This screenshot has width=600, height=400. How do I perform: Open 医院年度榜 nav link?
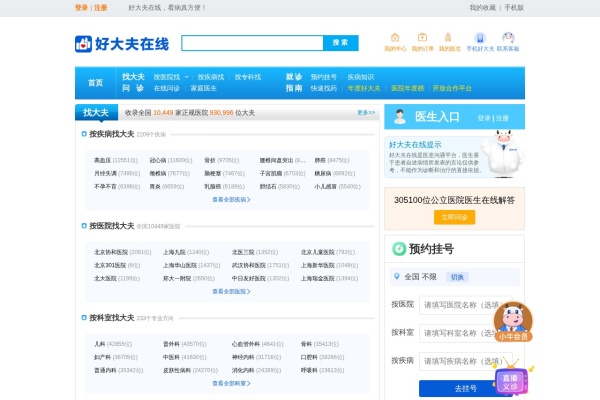408,88
